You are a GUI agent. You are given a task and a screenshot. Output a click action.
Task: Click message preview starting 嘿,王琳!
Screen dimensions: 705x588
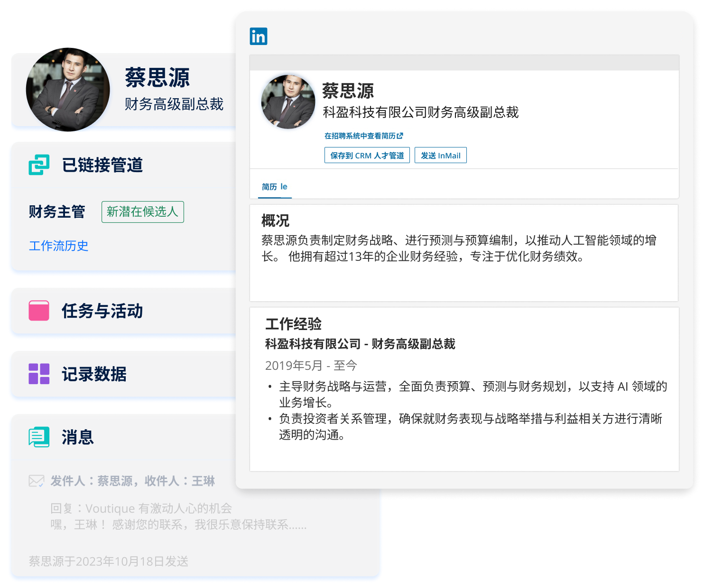pos(178,524)
